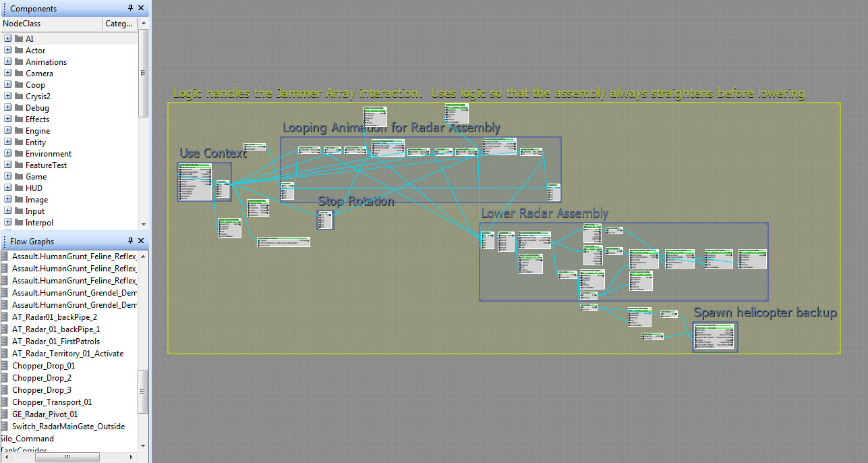Pin the Flow Graphs panel

click(x=131, y=241)
